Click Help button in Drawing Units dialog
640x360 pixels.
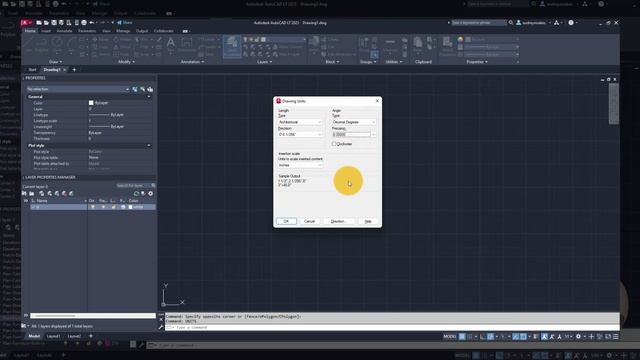click(367, 221)
